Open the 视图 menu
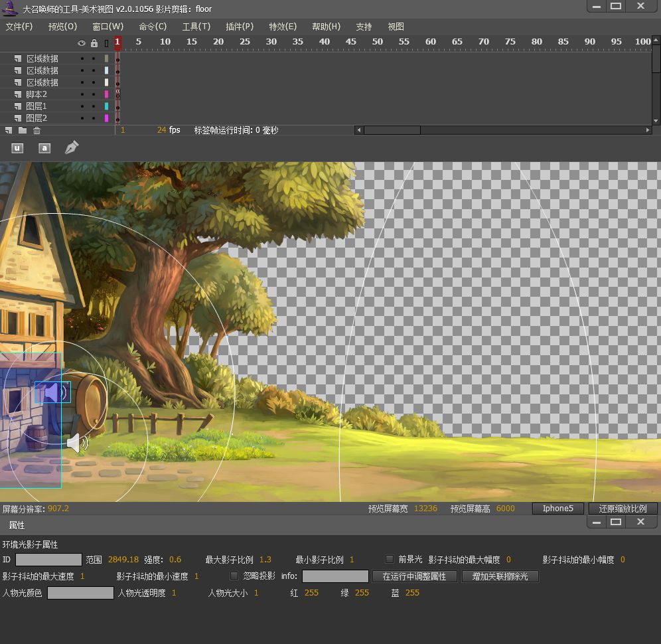This screenshot has width=661, height=644. (x=396, y=27)
